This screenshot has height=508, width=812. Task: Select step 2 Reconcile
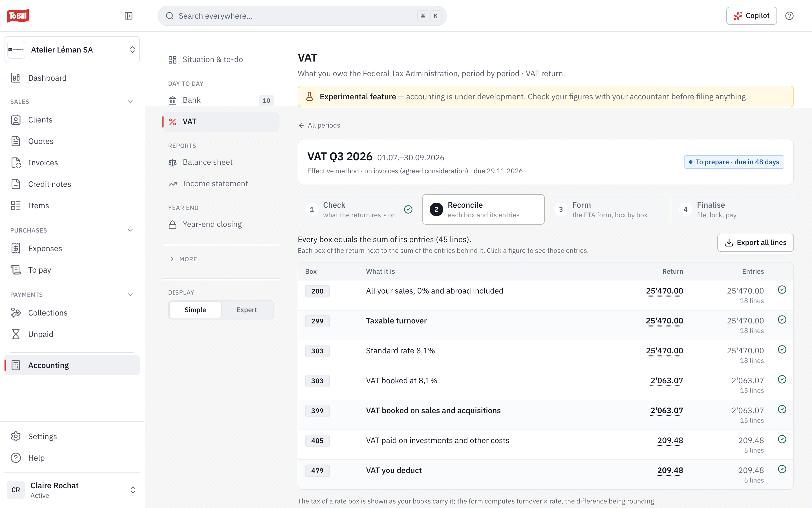483,209
